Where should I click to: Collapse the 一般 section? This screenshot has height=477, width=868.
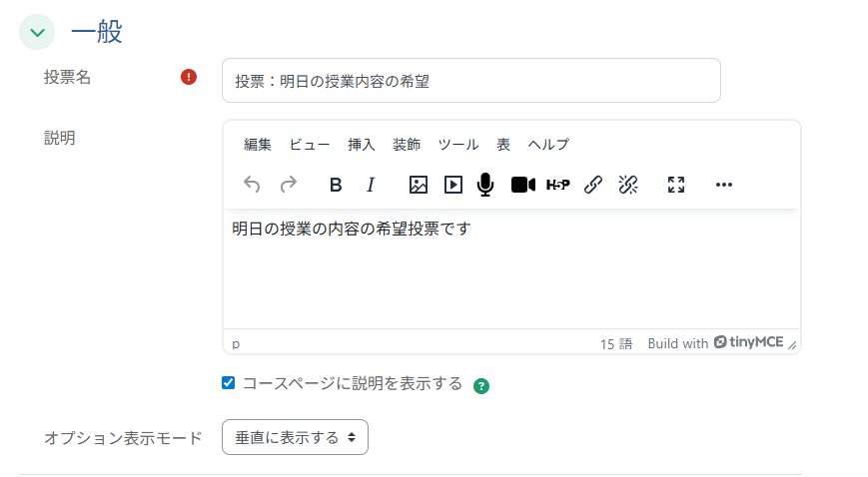pyautogui.click(x=38, y=32)
